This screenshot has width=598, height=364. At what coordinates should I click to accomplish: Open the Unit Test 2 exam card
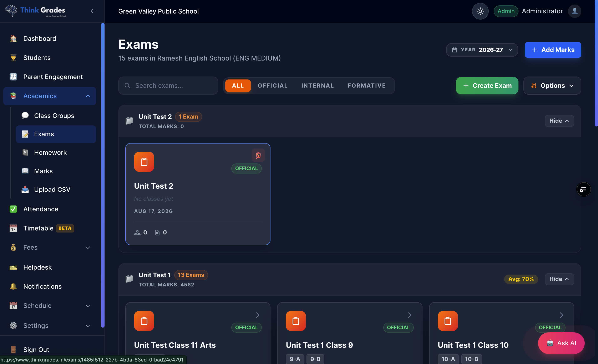(x=198, y=194)
